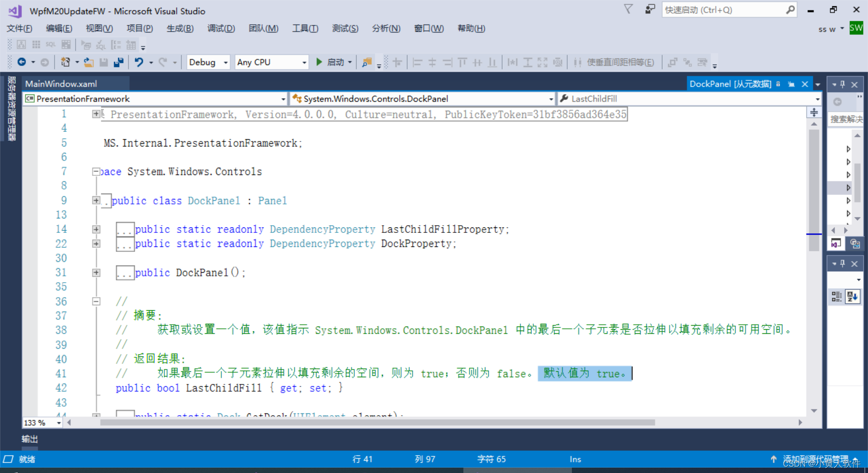Viewport: 868px width, 473px height.
Task: Expand the LastChildFillProperty code region
Action: (x=96, y=229)
